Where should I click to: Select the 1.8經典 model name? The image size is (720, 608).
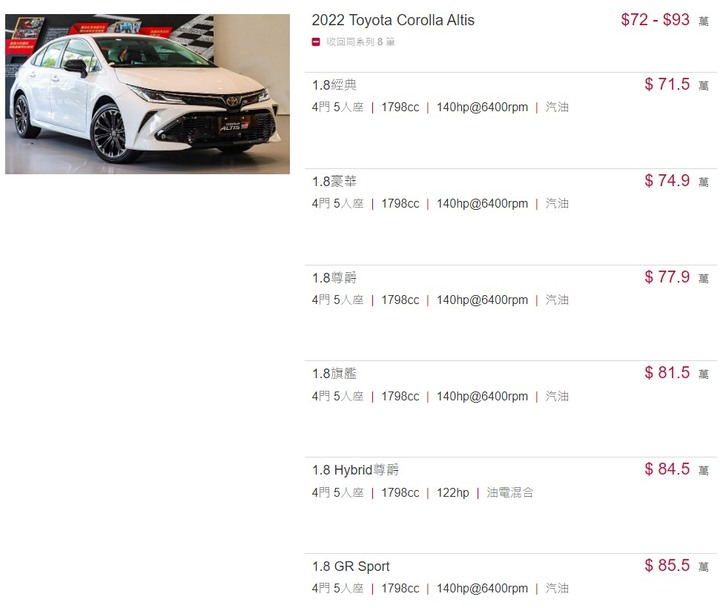334,85
